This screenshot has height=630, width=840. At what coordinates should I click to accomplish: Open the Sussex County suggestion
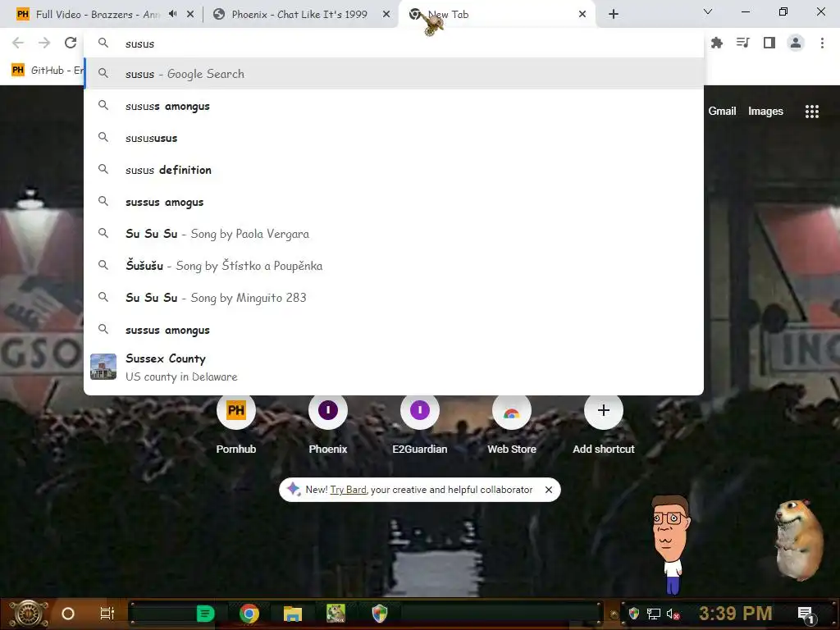click(x=394, y=367)
